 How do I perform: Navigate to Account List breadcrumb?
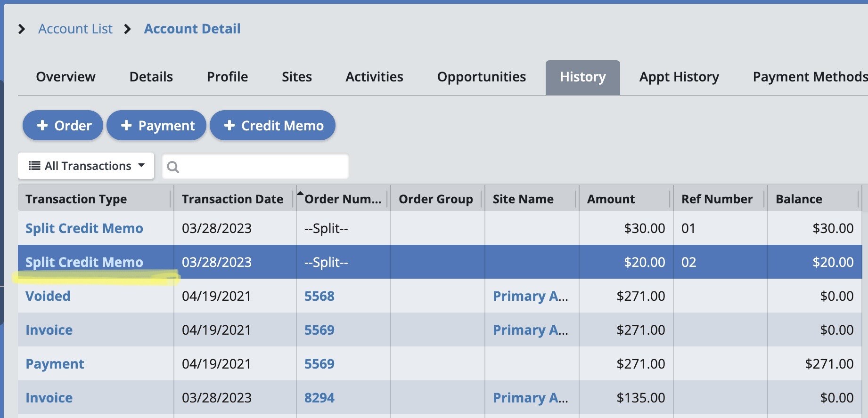[x=75, y=29]
